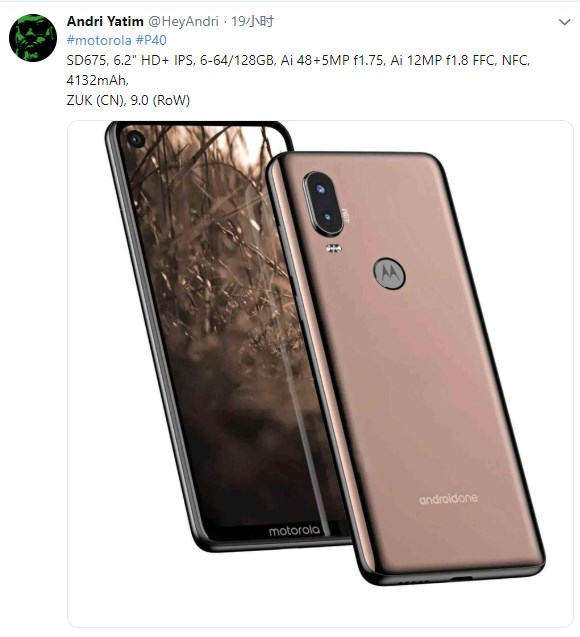Image resolution: width=580 pixels, height=637 pixels.
Task: Open Andri Yatim's profile avatar
Action: 33,37
